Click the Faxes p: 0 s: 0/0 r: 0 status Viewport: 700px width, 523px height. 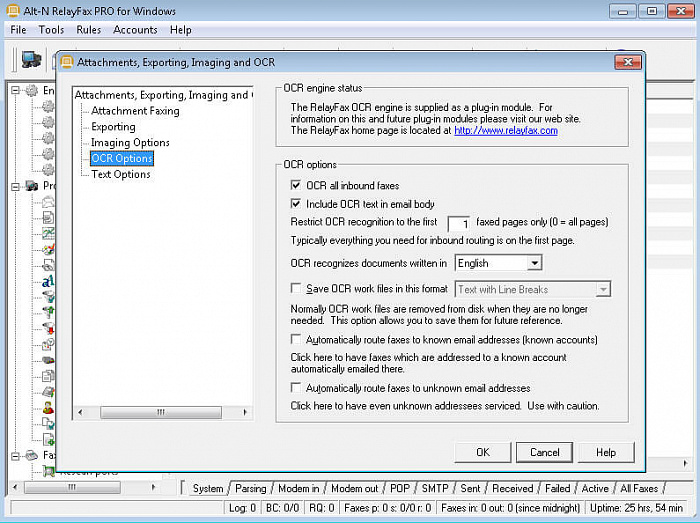click(387, 508)
